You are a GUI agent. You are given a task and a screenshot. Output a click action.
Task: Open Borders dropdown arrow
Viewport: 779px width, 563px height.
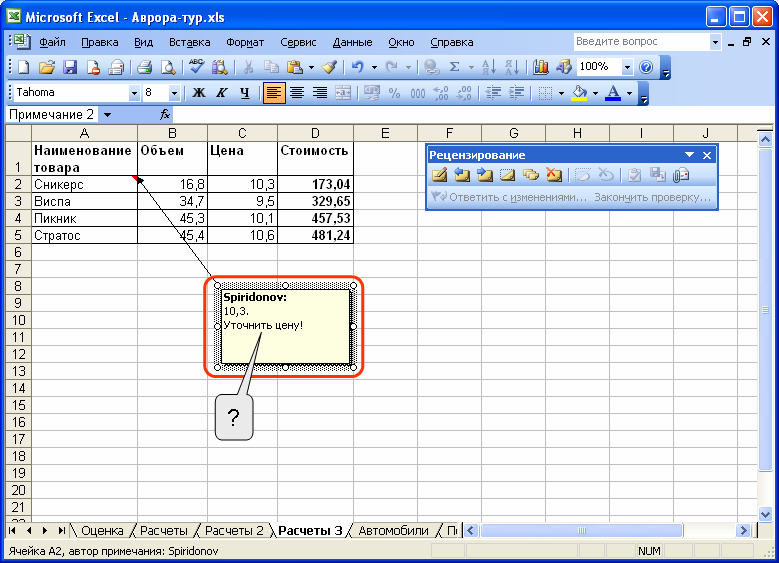tap(561, 93)
